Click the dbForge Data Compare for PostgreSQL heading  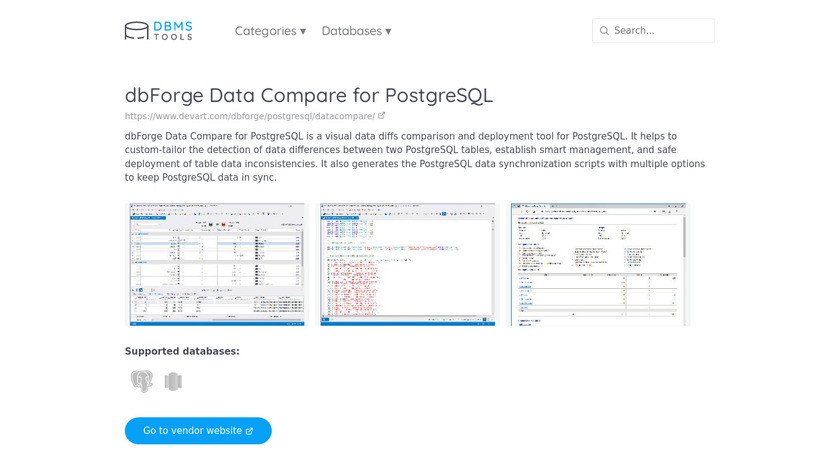pos(308,95)
